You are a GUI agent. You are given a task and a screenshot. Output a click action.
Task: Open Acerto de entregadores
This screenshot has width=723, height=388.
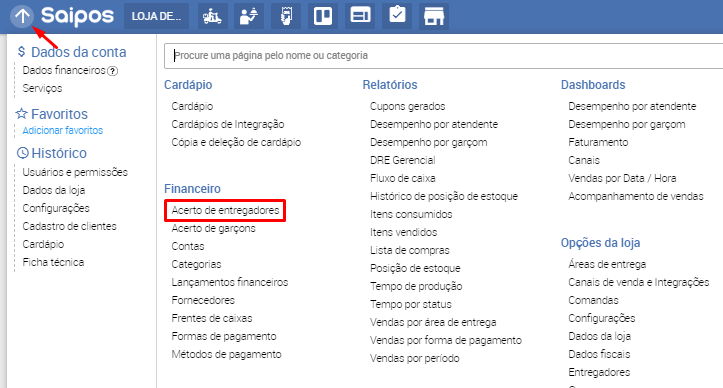pyautogui.click(x=225, y=210)
